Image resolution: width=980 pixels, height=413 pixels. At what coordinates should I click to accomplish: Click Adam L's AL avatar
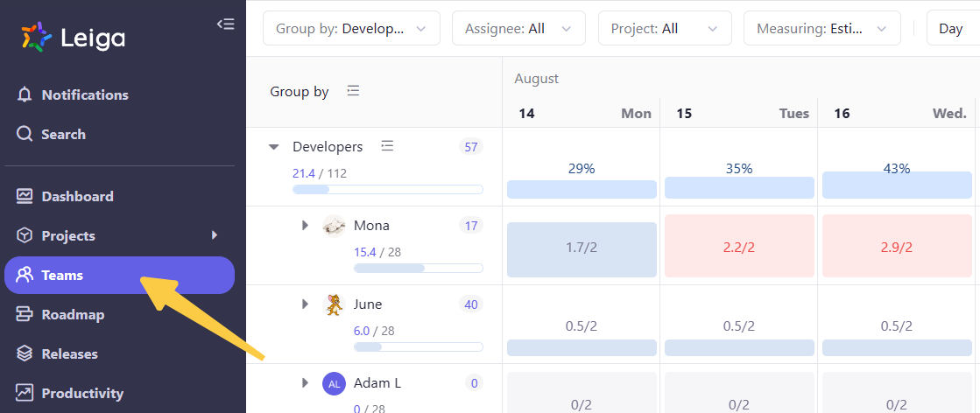click(x=334, y=383)
